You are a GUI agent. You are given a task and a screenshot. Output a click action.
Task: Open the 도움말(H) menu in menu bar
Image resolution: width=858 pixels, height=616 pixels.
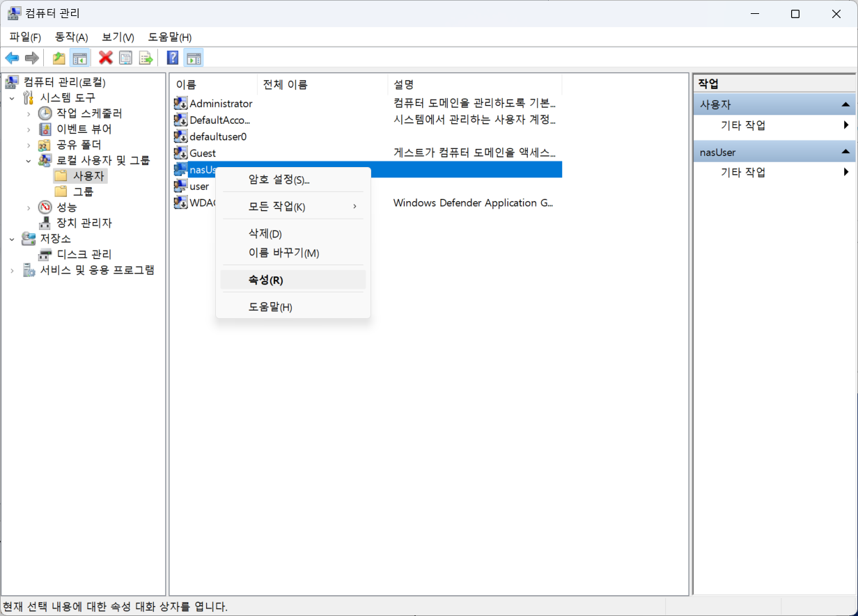(169, 37)
